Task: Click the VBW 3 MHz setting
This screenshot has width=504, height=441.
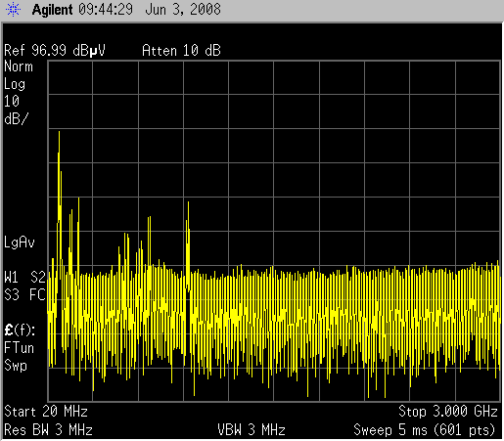Action: click(252, 430)
